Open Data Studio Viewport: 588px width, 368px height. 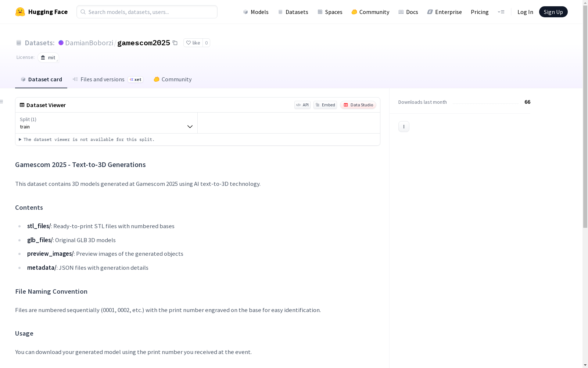point(358,105)
